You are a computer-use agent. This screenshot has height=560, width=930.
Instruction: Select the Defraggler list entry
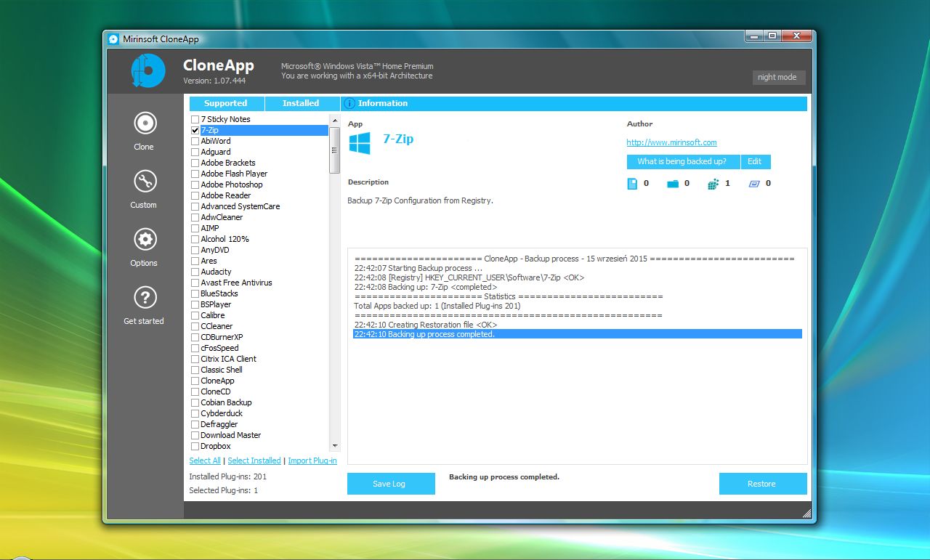pos(219,425)
